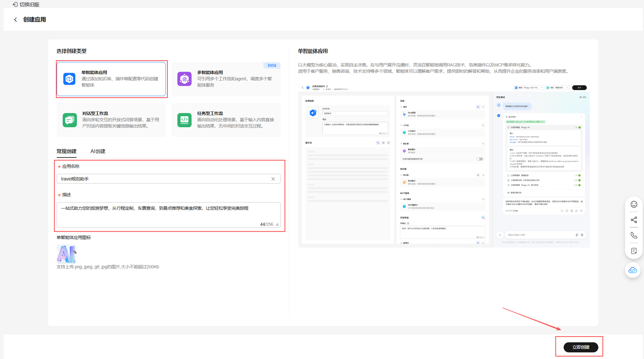Click the document note icon in sidebar
This screenshot has width=644, height=359.
point(634,251)
